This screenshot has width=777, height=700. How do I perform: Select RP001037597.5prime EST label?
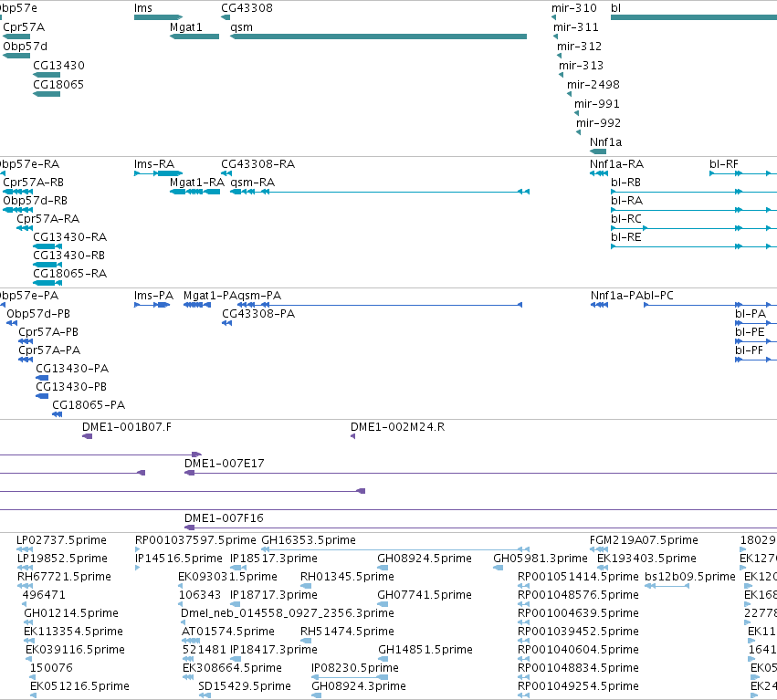(x=195, y=540)
